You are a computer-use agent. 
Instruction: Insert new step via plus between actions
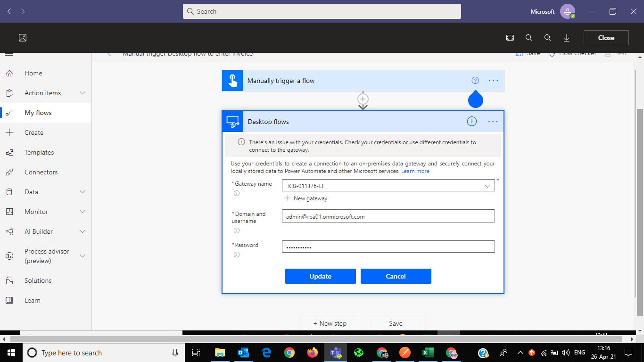(x=363, y=99)
